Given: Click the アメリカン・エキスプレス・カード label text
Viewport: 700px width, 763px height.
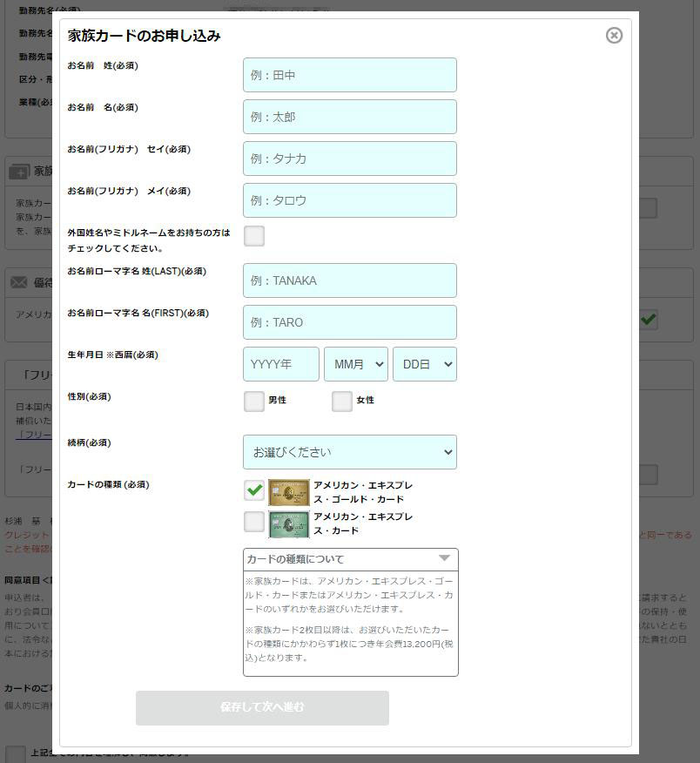Looking at the screenshot, I should click(363, 523).
